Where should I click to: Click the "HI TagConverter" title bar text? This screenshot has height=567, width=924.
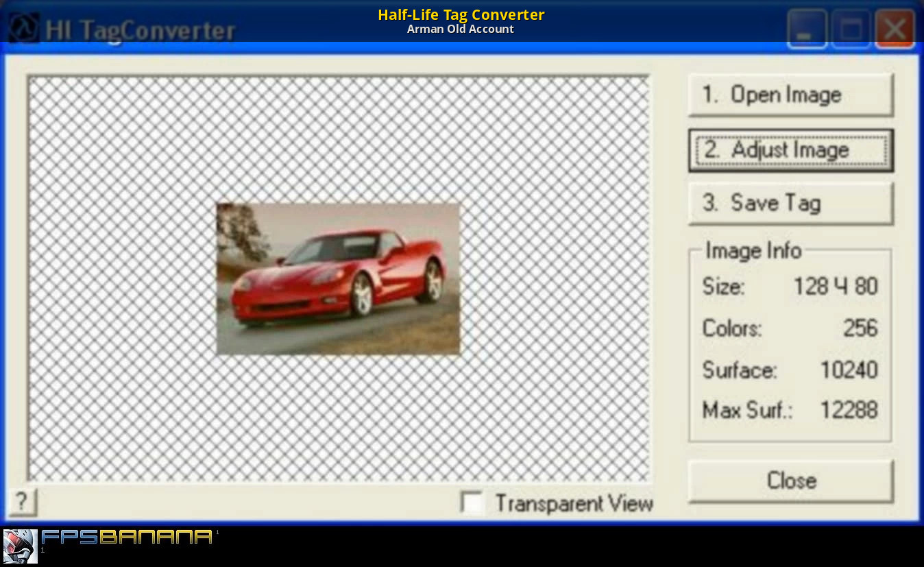(141, 32)
